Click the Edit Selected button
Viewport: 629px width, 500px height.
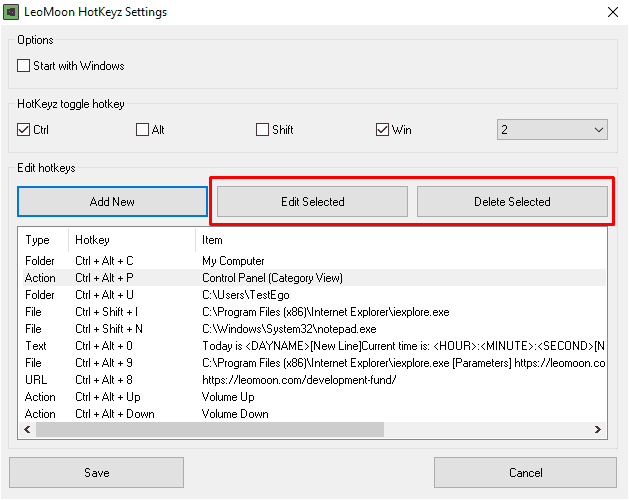312,201
